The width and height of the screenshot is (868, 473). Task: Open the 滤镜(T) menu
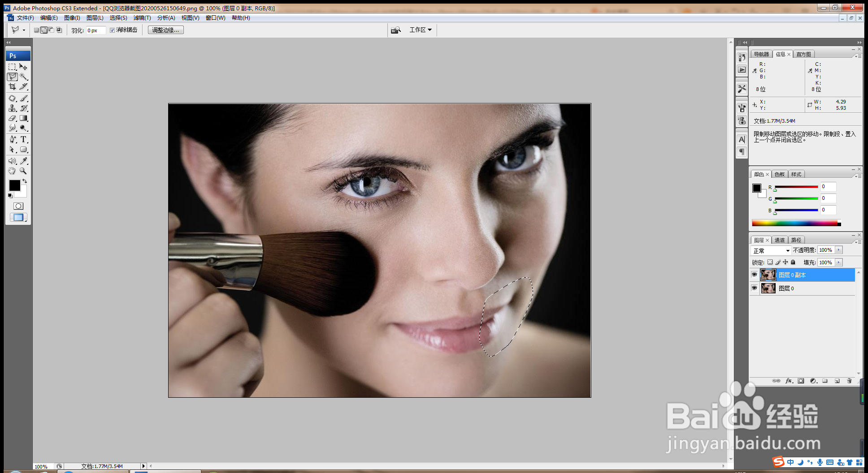pos(142,18)
